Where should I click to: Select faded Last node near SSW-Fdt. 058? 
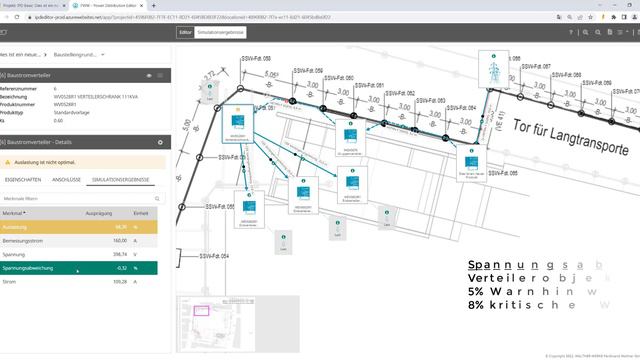[x=210, y=93]
